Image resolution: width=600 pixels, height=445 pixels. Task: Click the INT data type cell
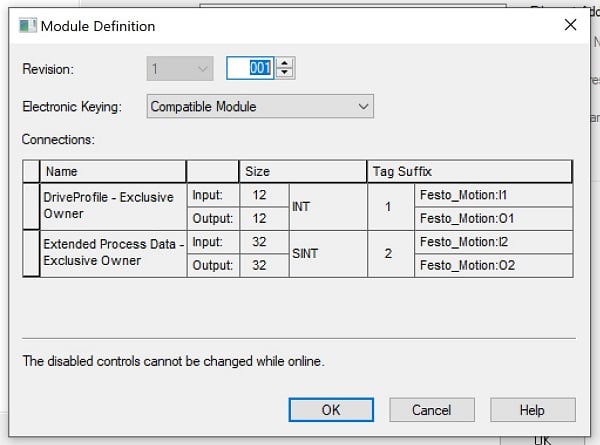click(x=328, y=207)
